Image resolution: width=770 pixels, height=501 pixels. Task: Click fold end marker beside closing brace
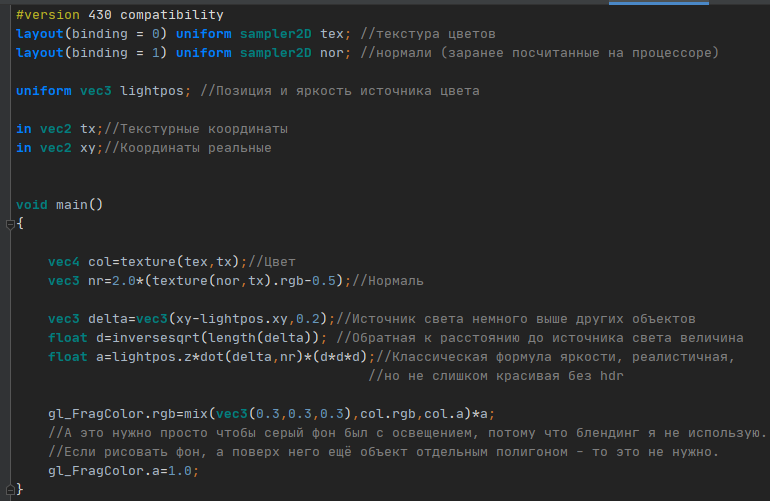pos(10,490)
